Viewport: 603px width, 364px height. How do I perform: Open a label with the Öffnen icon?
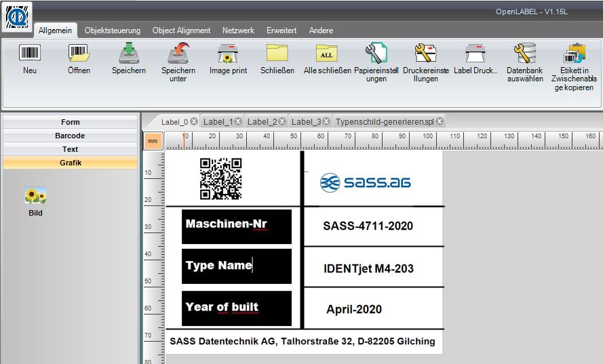(79, 53)
